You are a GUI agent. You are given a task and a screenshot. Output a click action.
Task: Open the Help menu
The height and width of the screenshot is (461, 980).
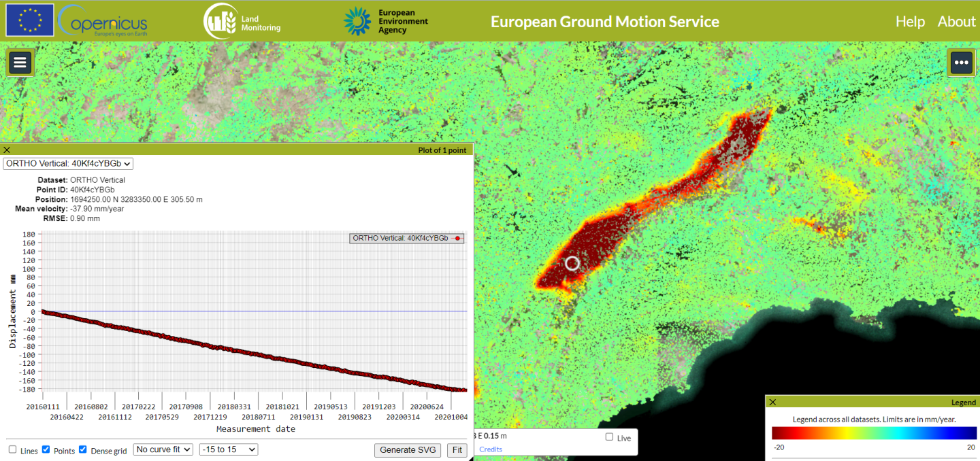coord(911,21)
